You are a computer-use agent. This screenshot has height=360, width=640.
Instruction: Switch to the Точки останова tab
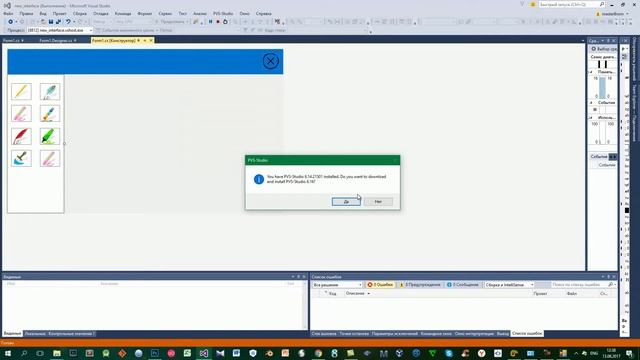[x=354, y=333]
